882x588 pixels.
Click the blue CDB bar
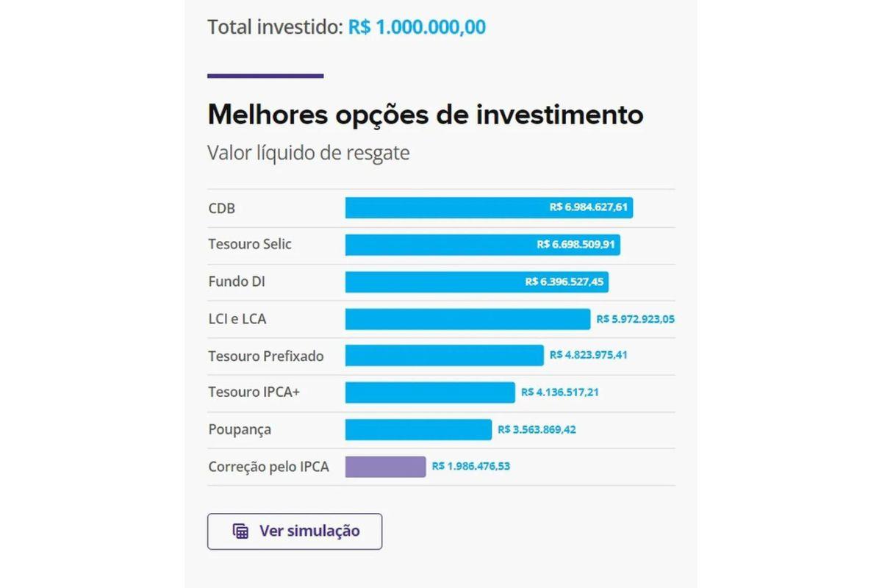pos(456,208)
